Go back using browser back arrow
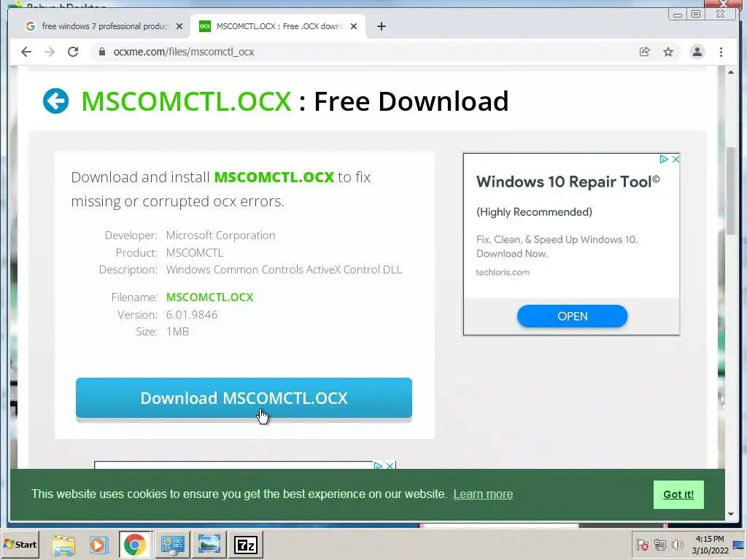Viewport: 747px width, 560px height. (x=26, y=52)
